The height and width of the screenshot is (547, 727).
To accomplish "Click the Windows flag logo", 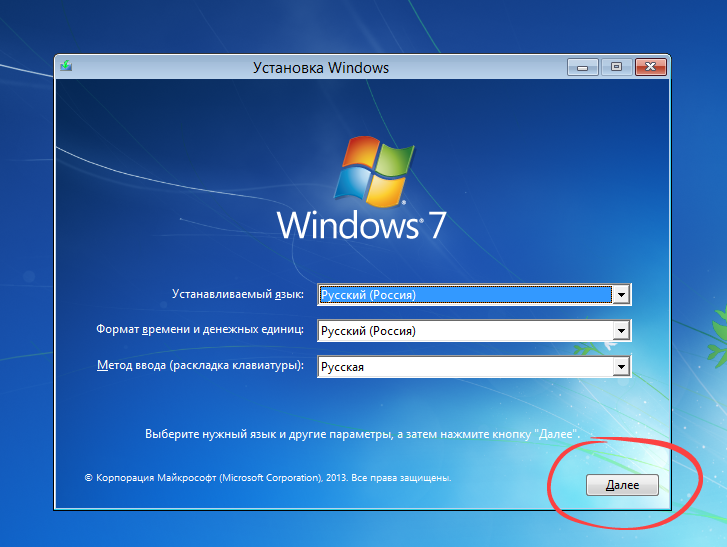I will [375, 168].
